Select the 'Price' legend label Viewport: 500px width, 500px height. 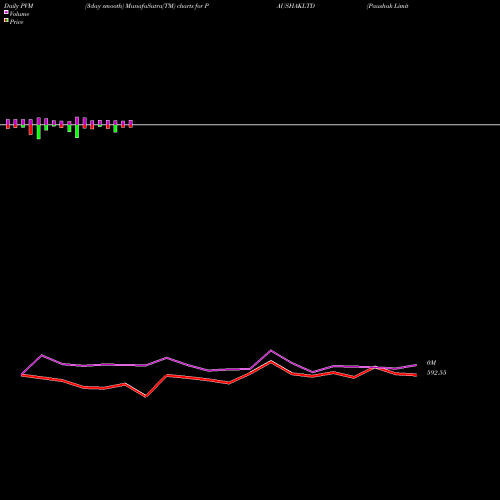(x=16, y=22)
